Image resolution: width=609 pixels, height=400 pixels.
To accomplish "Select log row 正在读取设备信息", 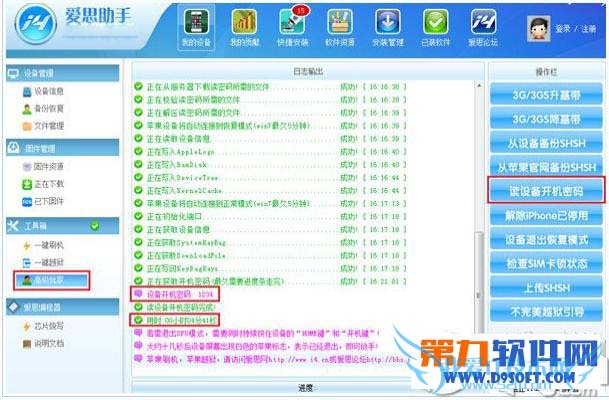I will tap(270, 139).
